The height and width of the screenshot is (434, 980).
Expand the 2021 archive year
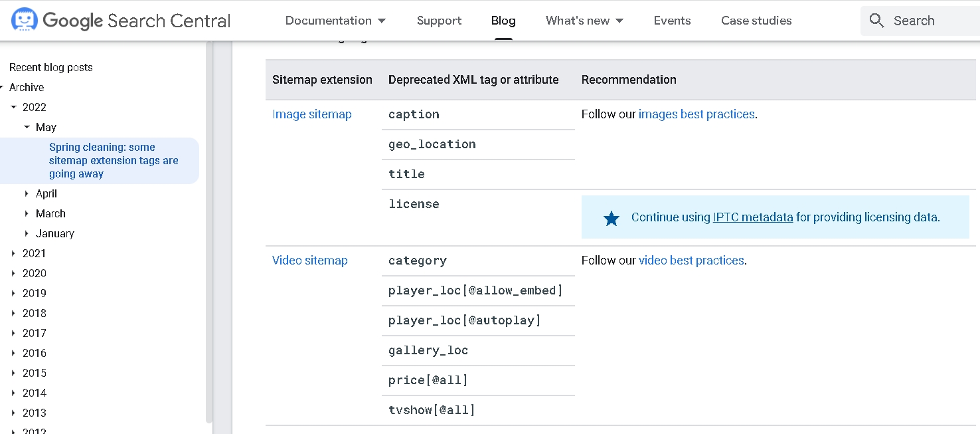point(13,253)
